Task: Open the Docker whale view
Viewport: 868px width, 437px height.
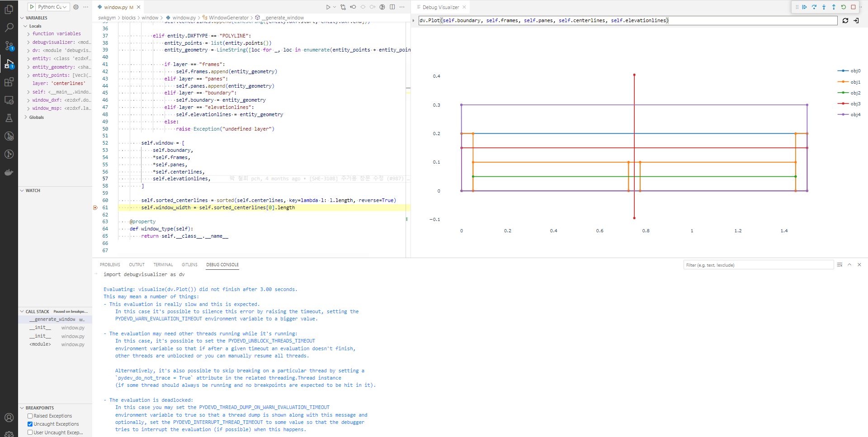Action: pos(9,172)
